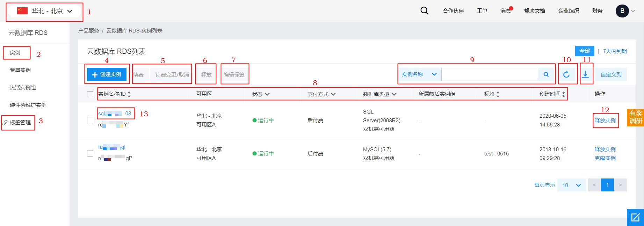Switch to the 7天内到期 filter
The height and width of the screenshot is (226, 644).
[615, 51]
